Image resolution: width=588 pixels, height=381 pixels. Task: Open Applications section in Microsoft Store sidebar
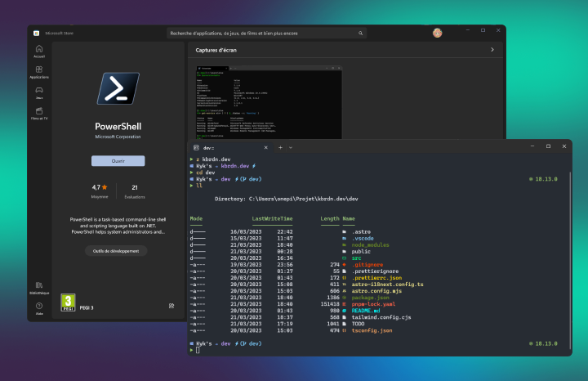click(39, 72)
